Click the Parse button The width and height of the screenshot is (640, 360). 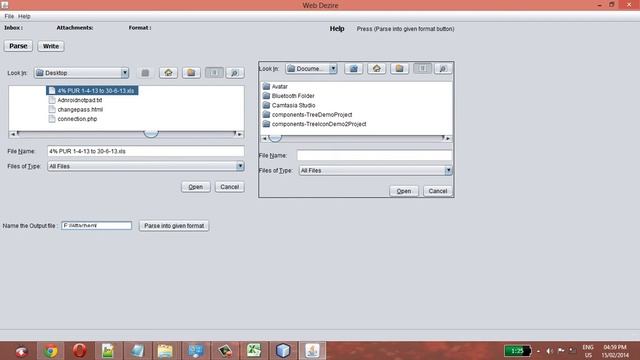[x=18, y=46]
